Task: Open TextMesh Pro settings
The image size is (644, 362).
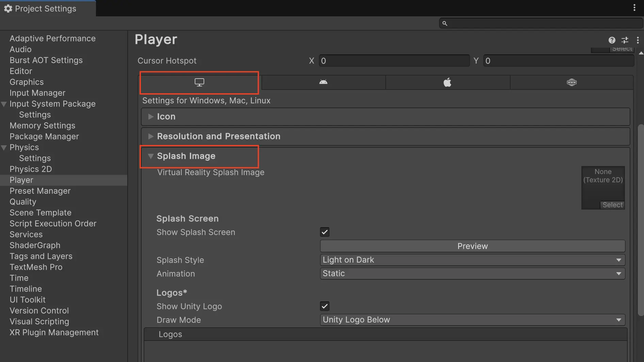Action: [36, 267]
